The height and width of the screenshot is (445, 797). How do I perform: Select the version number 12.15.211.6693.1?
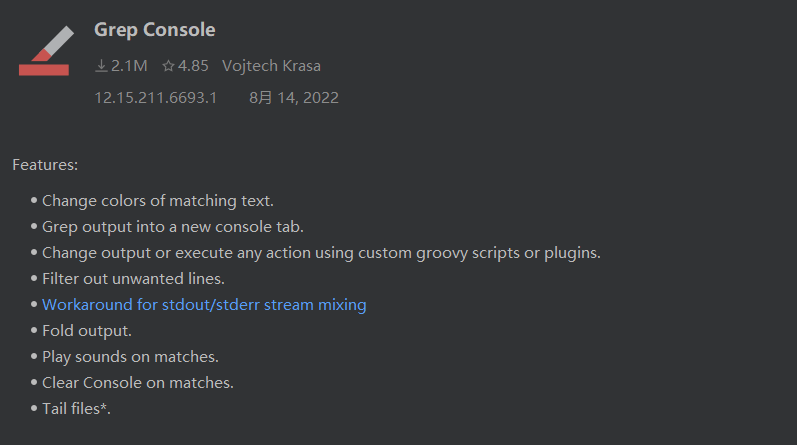click(x=156, y=98)
